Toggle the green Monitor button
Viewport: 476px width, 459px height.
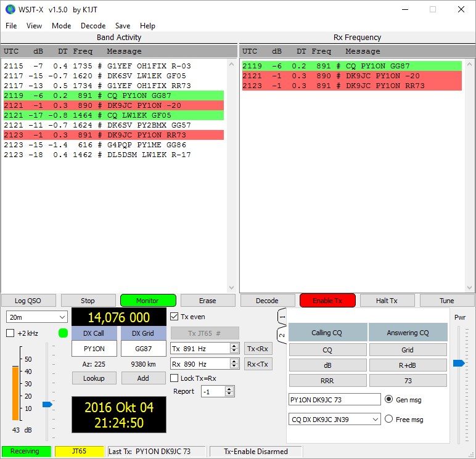point(148,301)
